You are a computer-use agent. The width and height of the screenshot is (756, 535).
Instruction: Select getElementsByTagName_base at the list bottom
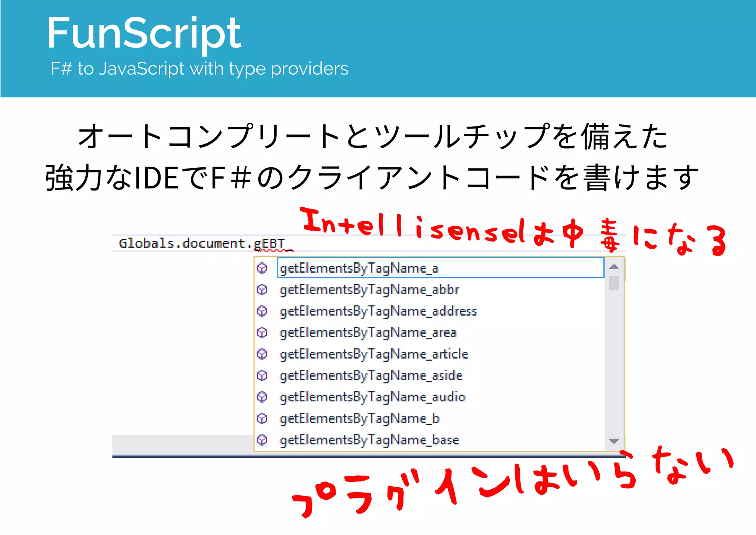[x=369, y=440]
